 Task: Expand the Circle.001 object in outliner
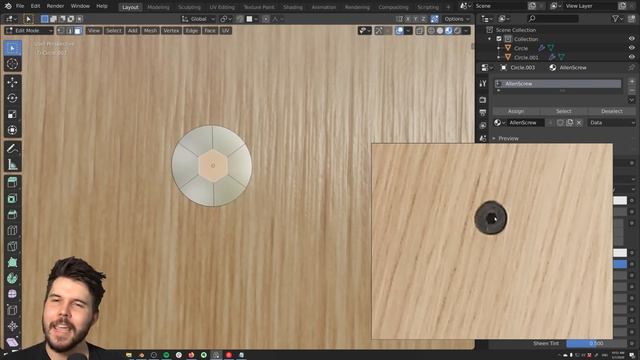(x=499, y=57)
